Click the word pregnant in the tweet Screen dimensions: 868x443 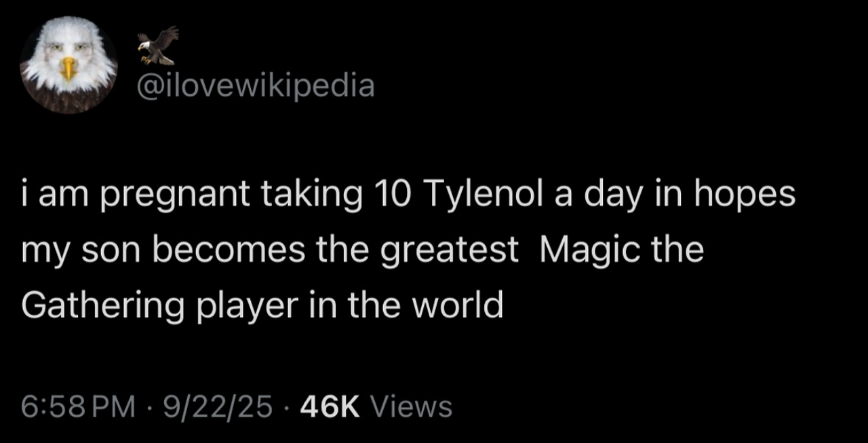coord(162,196)
